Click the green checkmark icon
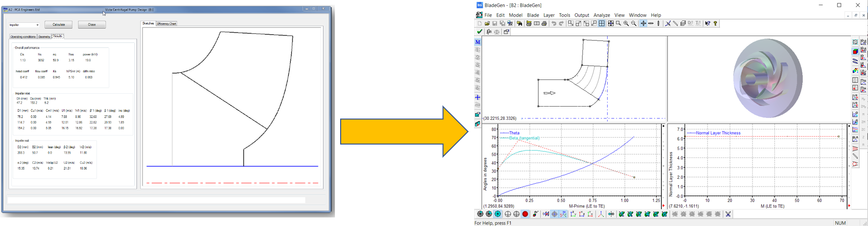Screen dimensions: 868x226 pyautogui.click(x=480, y=32)
